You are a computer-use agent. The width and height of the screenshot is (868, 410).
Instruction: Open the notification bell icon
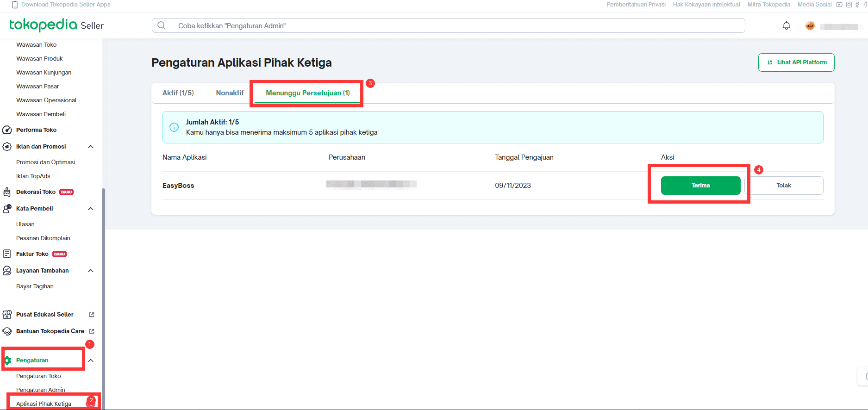coord(786,26)
